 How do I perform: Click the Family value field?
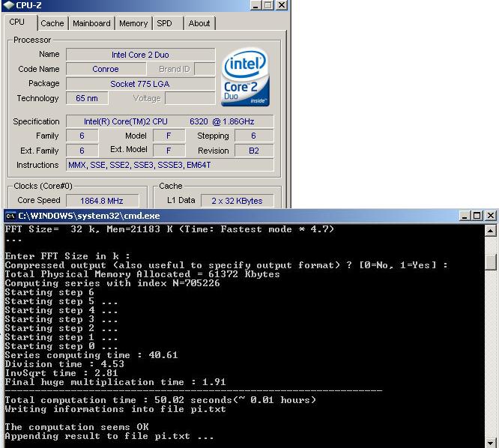pos(82,136)
